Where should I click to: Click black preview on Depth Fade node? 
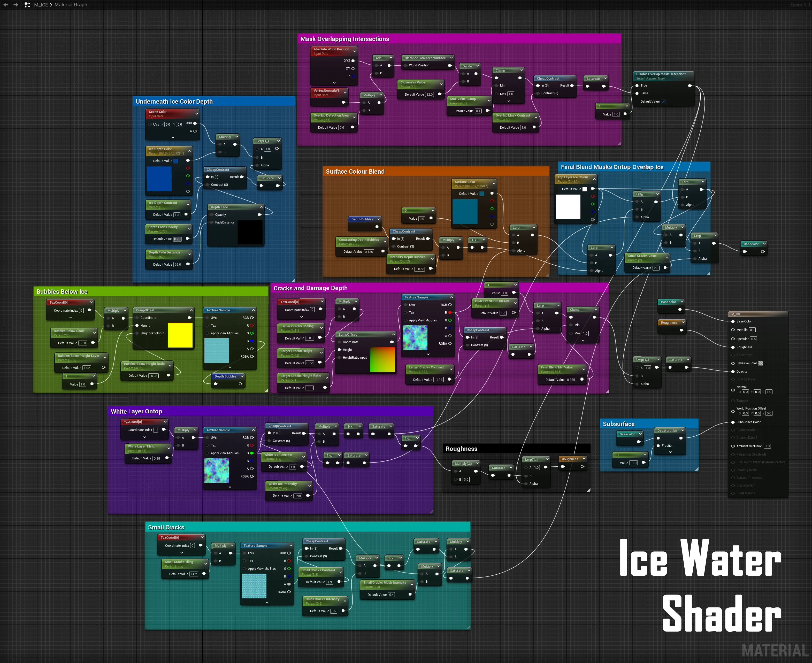tap(250, 232)
